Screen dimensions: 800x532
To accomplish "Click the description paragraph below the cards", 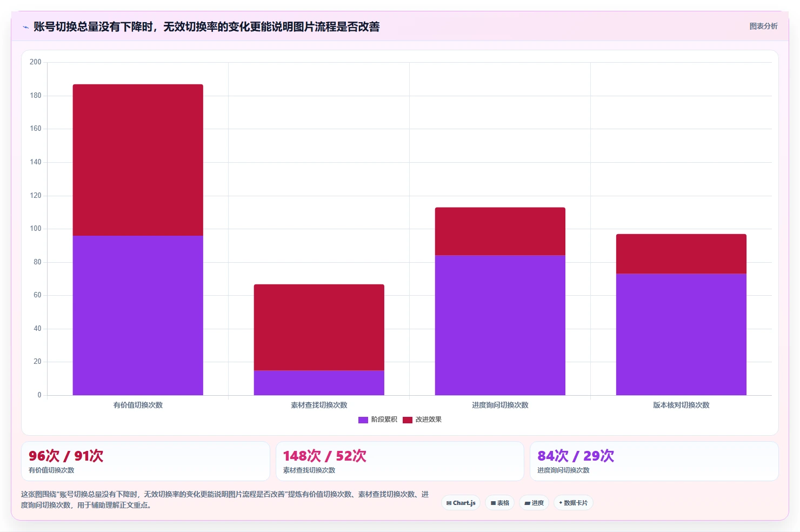I will [225, 500].
